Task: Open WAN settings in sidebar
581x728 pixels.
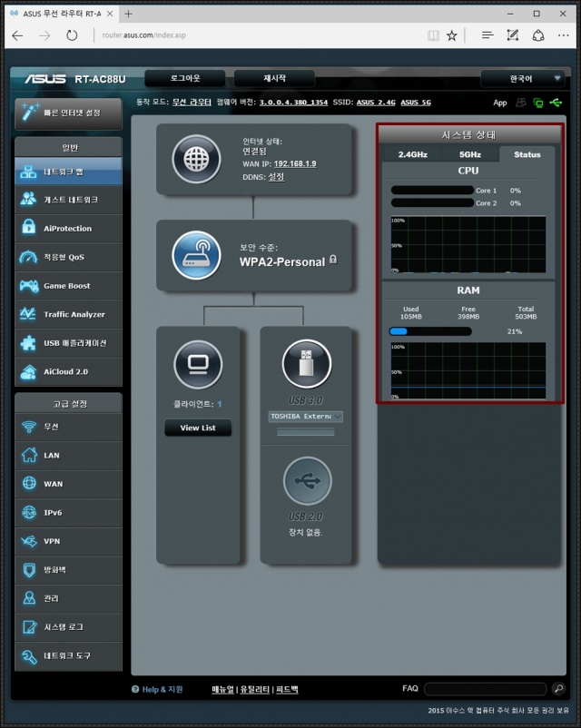Action: [x=68, y=484]
